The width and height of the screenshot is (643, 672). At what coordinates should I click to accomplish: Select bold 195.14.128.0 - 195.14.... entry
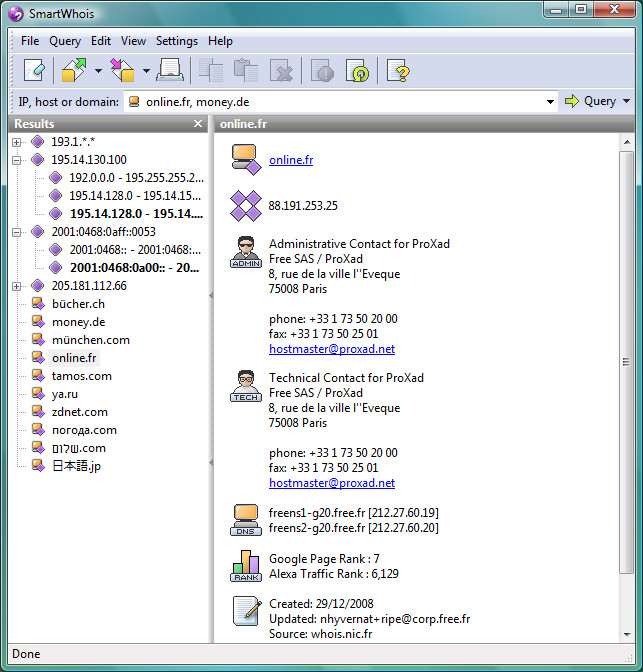point(136,214)
